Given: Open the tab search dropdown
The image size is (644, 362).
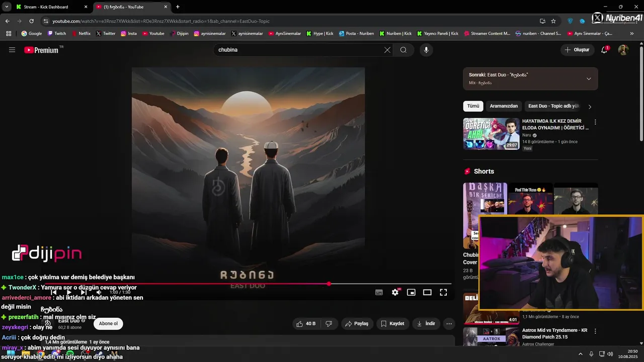Looking at the screenshot, I should pyautogui.click(x=7, y=7).
